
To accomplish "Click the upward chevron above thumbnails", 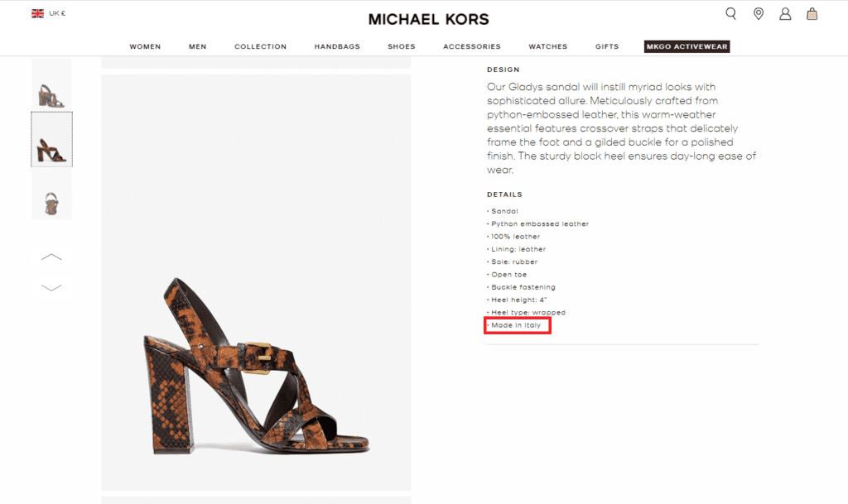I will coord(51,258).
